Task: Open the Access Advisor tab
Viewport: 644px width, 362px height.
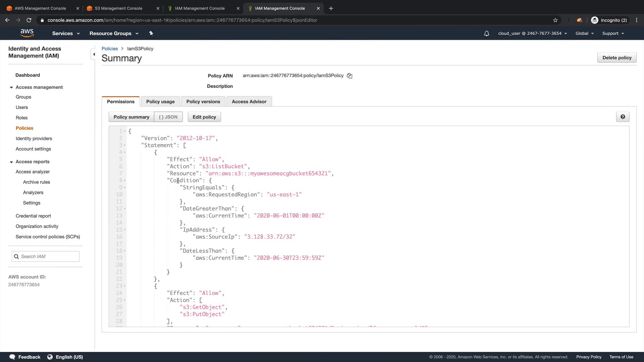Action: pyautogui.click(x=249, y=102)
